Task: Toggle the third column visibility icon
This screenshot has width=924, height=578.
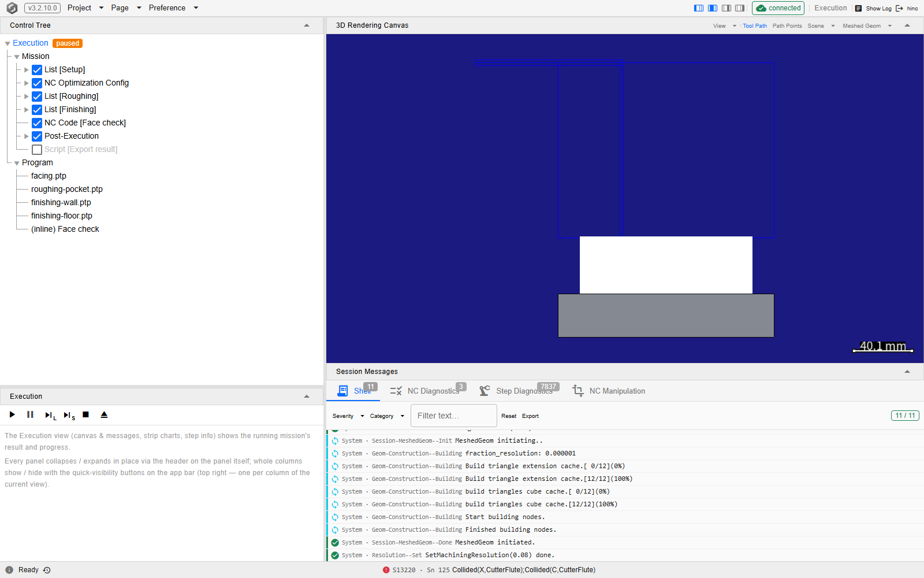Action: tap(726, 8)
